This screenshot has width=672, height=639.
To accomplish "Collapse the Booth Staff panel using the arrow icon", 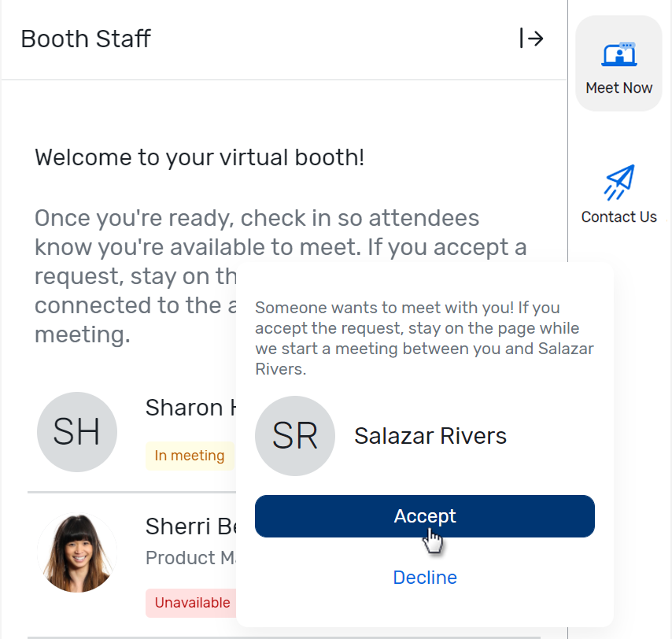I will tap(532, 38).
